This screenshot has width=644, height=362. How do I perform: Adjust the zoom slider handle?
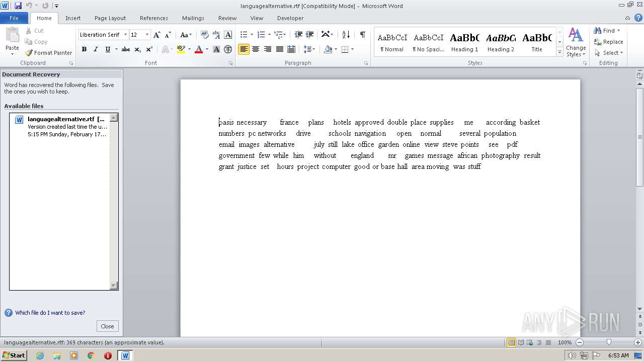609,342
